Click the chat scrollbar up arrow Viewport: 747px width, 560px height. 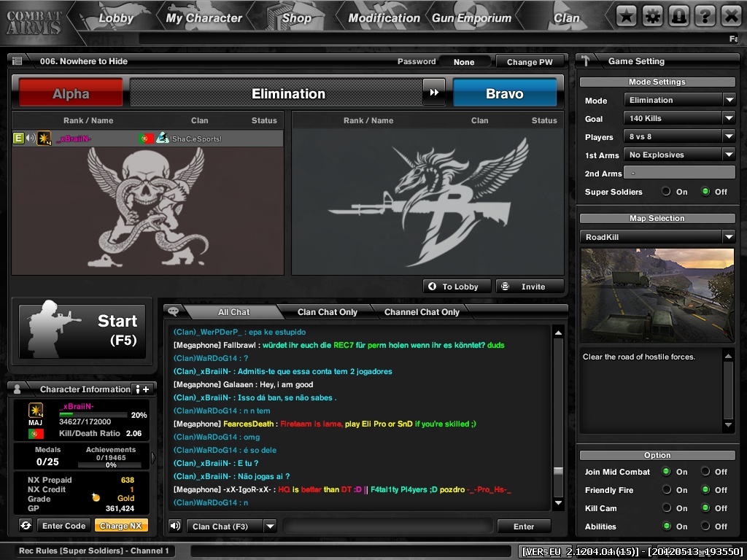click(x=558, y=332)
